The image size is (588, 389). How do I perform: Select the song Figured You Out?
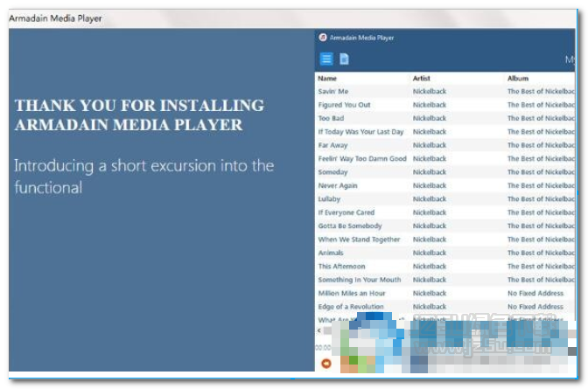click(344, 105)
